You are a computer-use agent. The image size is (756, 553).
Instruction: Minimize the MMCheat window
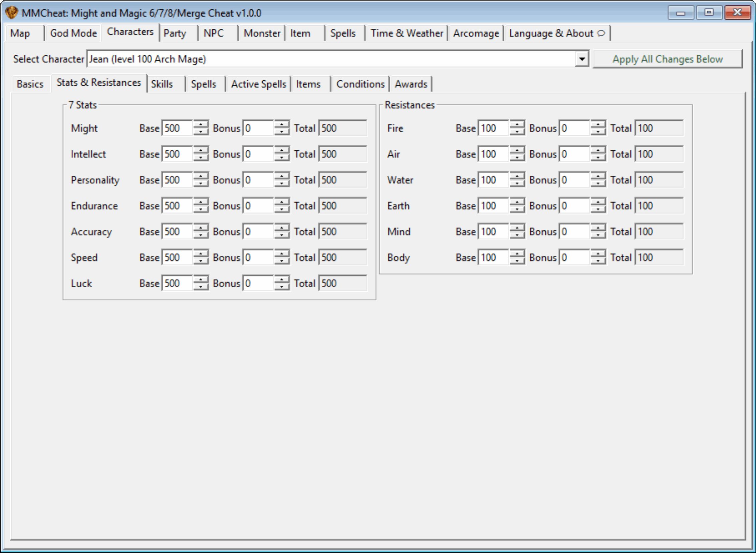click(681, 13)
